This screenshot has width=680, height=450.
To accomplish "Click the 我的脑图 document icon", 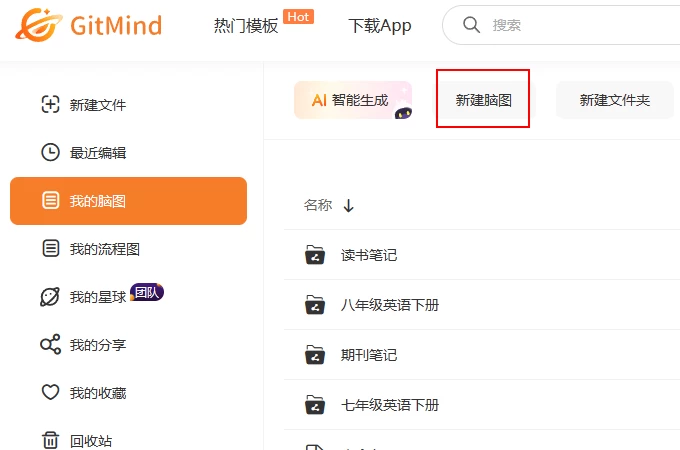I will (50, 201).
